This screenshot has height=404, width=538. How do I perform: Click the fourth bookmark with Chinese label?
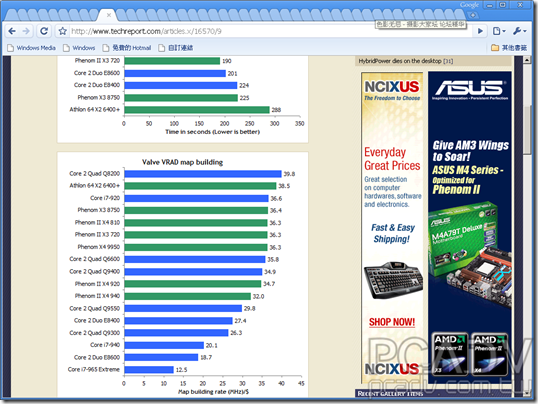tap(176, 48)
